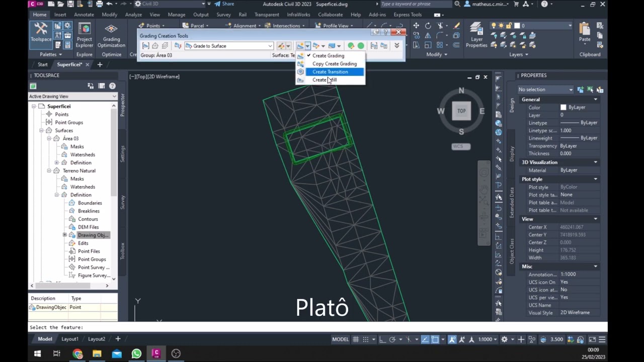Open the Analyze ribbon tab

tap(133, 15)
